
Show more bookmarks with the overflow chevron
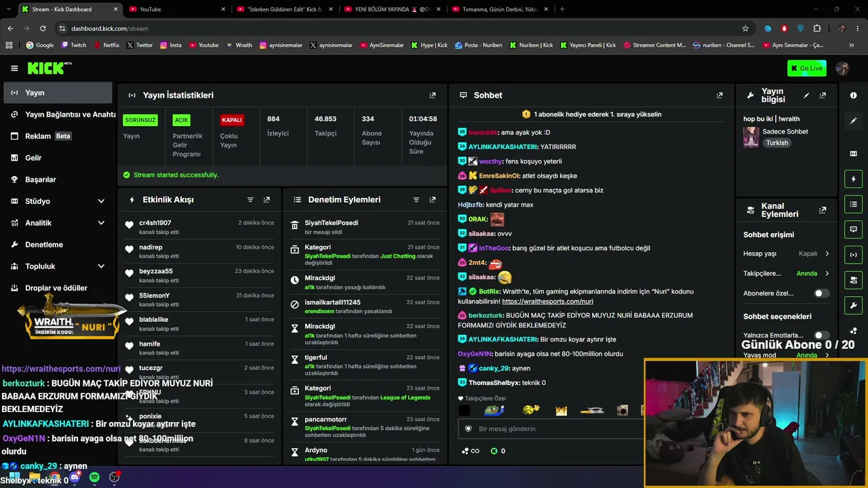tap(852, 45)
